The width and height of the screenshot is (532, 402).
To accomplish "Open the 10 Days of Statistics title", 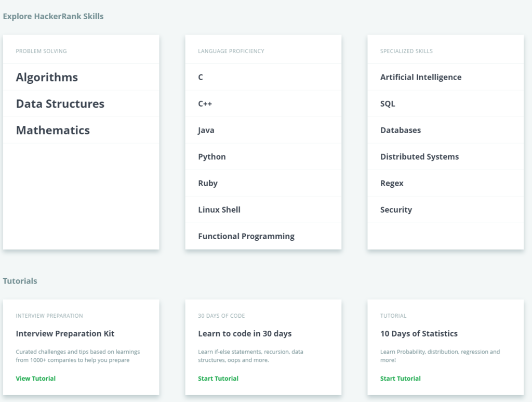I will (x=419, y=334).
